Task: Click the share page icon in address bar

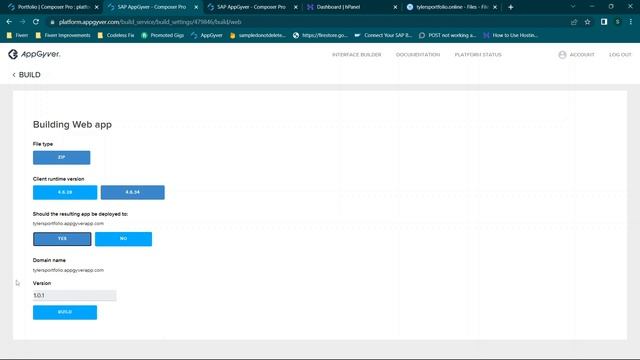Action: point(574,22)
